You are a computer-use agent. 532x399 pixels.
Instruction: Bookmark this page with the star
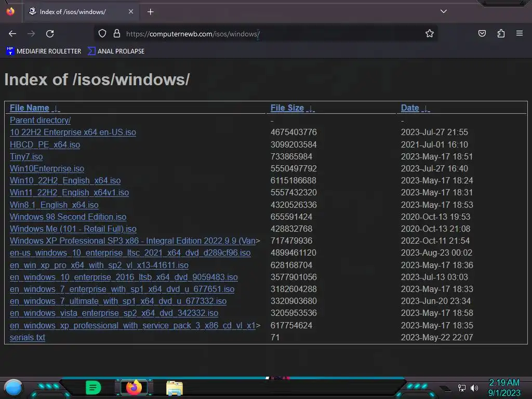430,33
